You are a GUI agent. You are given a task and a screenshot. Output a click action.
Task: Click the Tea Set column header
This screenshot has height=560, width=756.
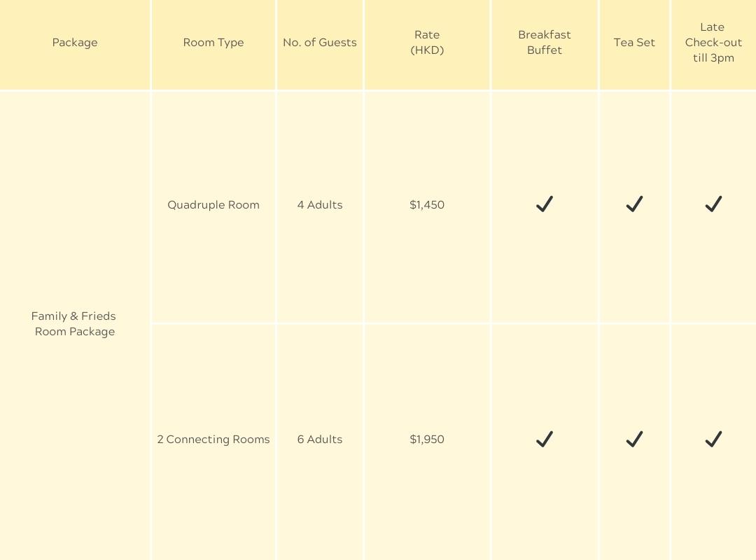point(634,43)
